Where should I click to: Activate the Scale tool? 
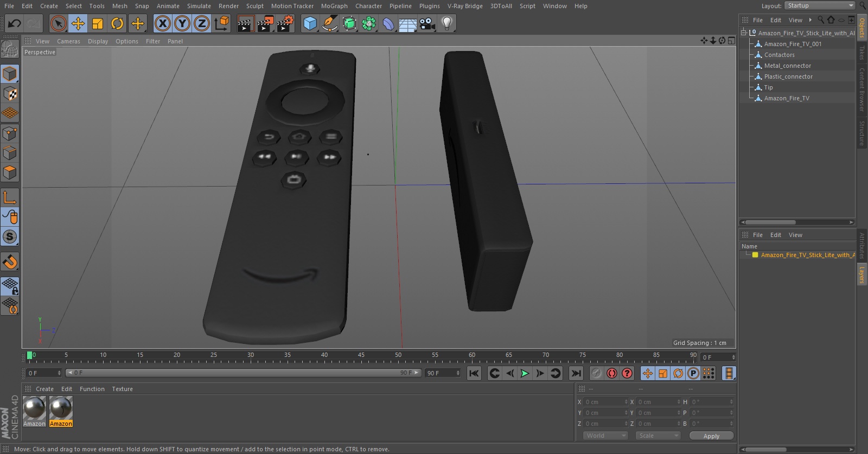coord(98,23)
